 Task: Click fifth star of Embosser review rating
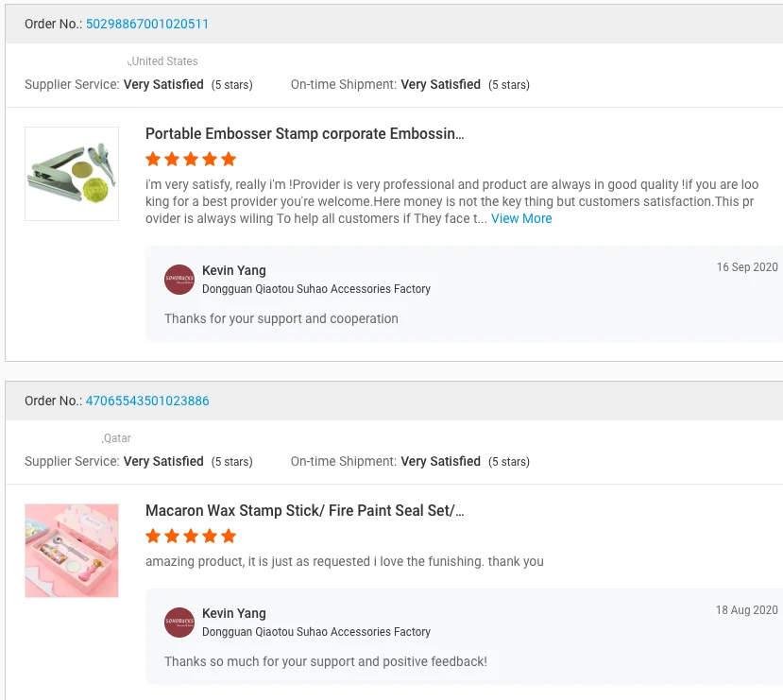pyautogui.click(x=229, y=160)
